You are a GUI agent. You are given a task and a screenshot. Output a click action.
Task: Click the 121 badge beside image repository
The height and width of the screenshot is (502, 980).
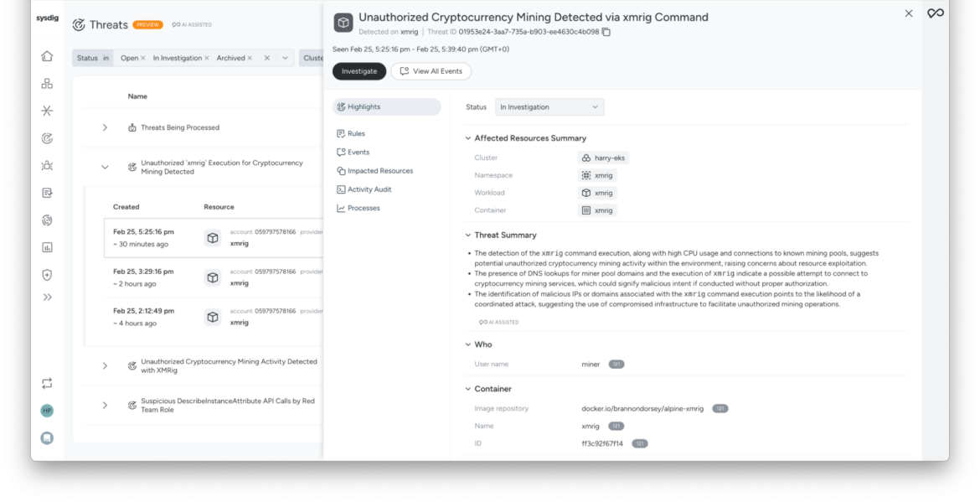coord(720,409)
